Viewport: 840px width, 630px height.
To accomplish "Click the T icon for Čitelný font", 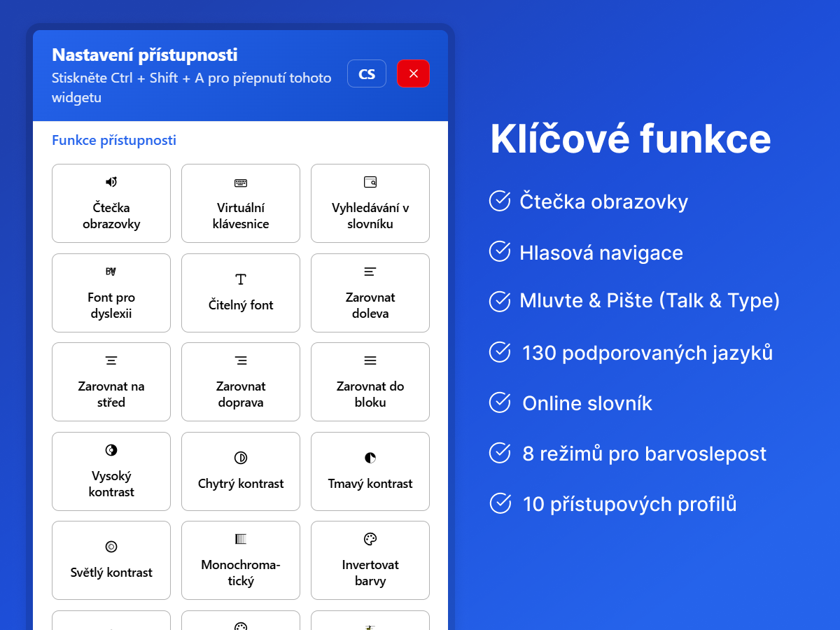I will [x=241, y=279].
